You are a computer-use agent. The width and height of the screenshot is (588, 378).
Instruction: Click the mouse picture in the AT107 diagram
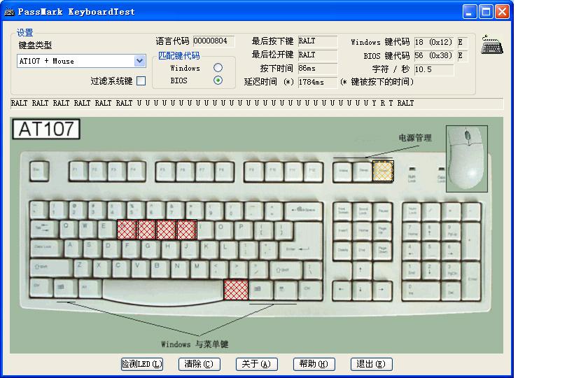tap(467, 159)
